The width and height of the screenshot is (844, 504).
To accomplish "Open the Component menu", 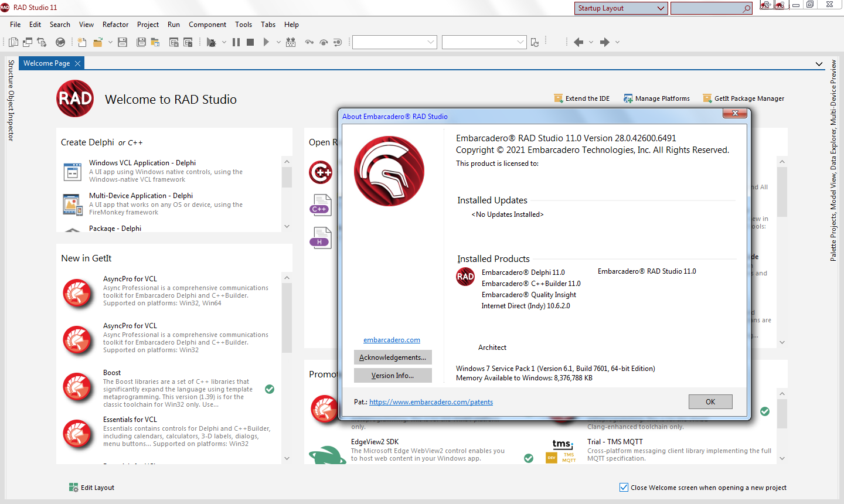I will (x=207, y=25).
